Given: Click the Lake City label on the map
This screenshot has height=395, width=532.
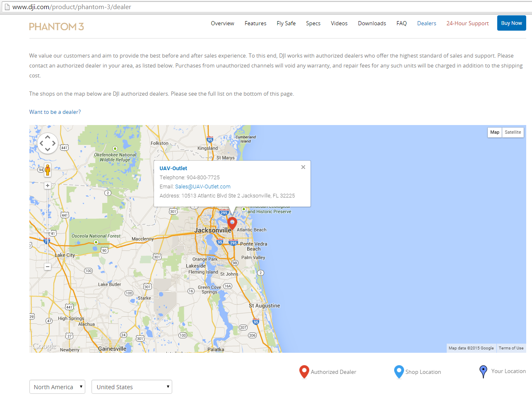Looking at the screenshot, I should pos(65,255).
